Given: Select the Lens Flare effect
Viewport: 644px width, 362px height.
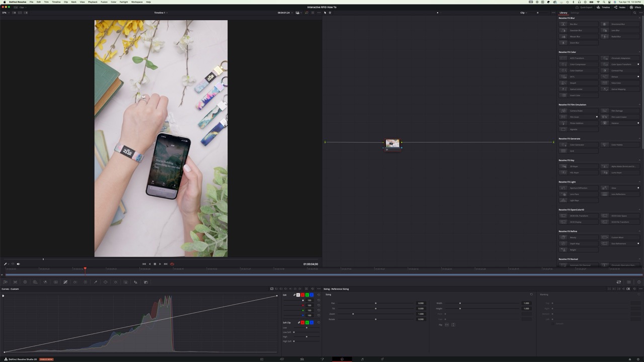Looking at the screenshot, I should pyautogui.click(x=579, y=194).
